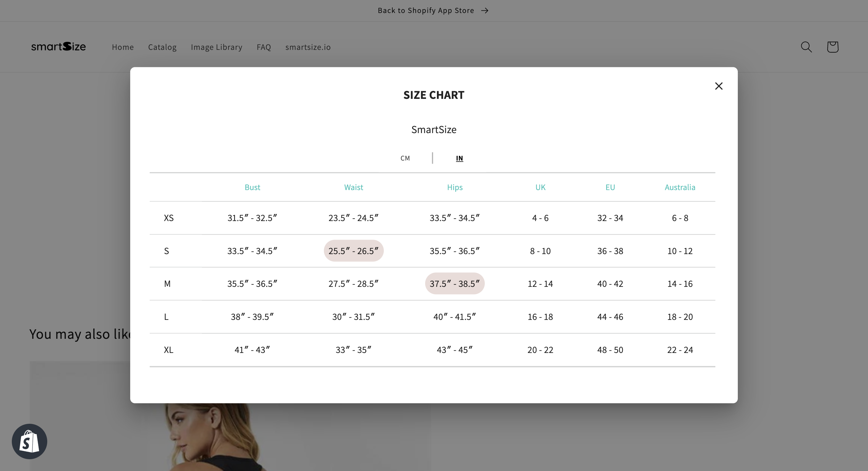Click UK size 8 - 10

[x=540, y=251]
